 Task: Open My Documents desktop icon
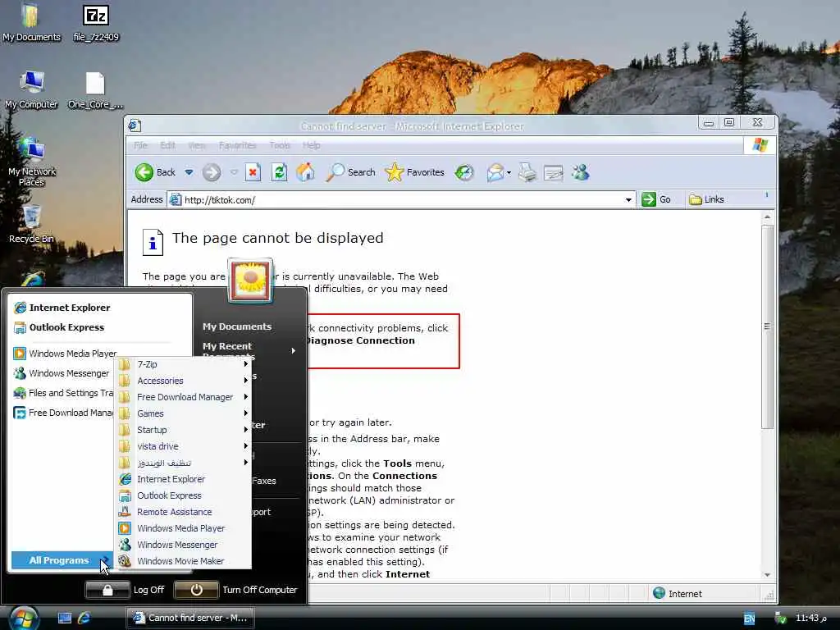31,22
